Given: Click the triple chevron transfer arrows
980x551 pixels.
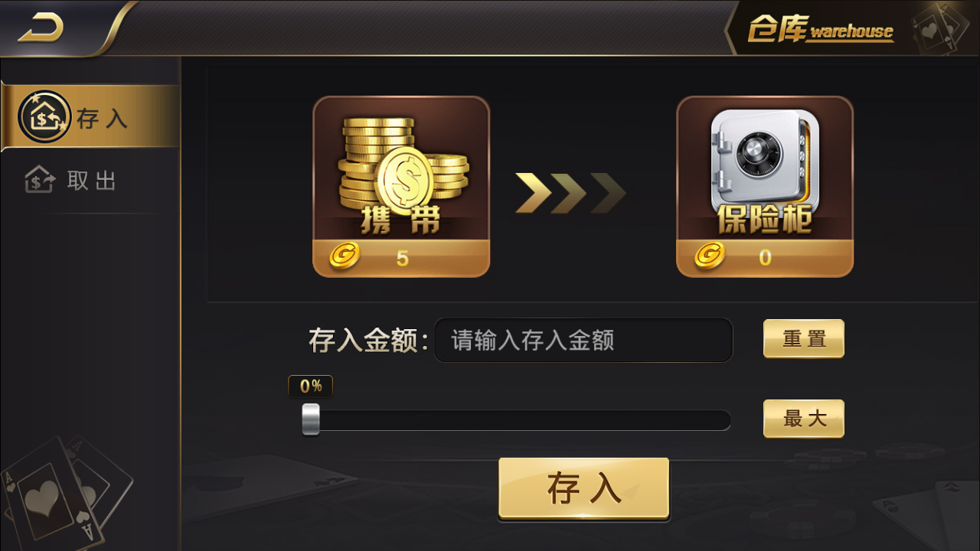Looking at the screenshot, I should 570,193.
